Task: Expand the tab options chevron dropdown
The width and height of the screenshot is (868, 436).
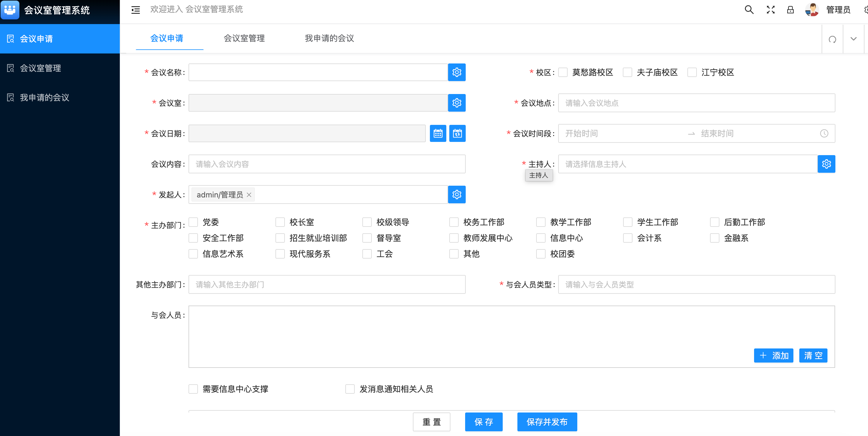Action: point(853,39)
